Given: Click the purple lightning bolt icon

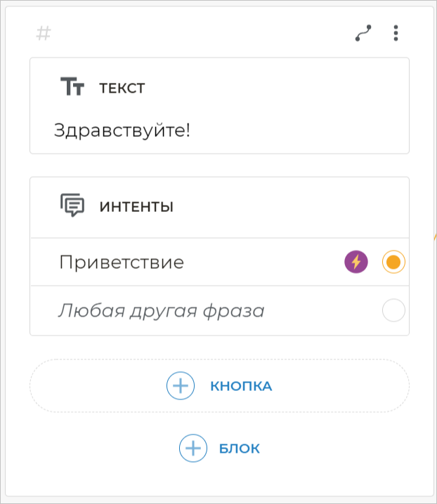Looking at the screenshot, I should [x=356, y=262].
